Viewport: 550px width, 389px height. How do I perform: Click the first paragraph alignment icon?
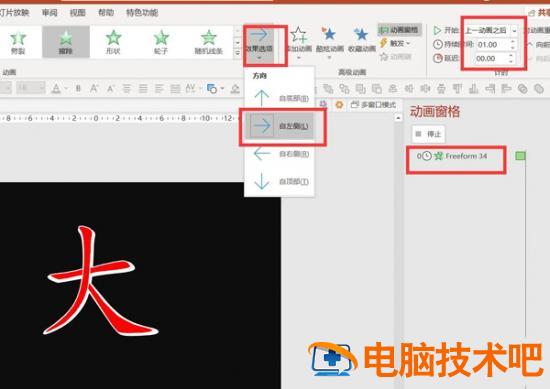click(127, 88)
